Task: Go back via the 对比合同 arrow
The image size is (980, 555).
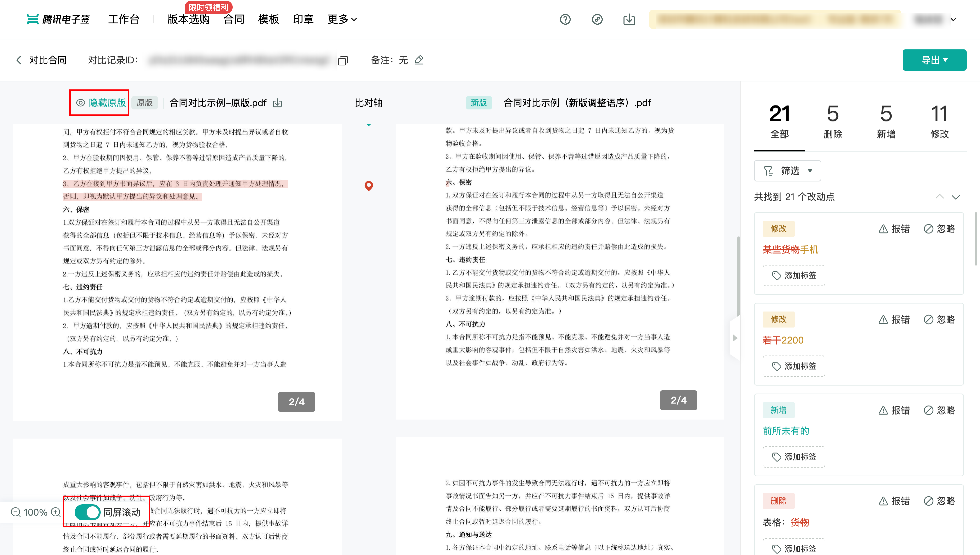Action: tap(18, 60)
